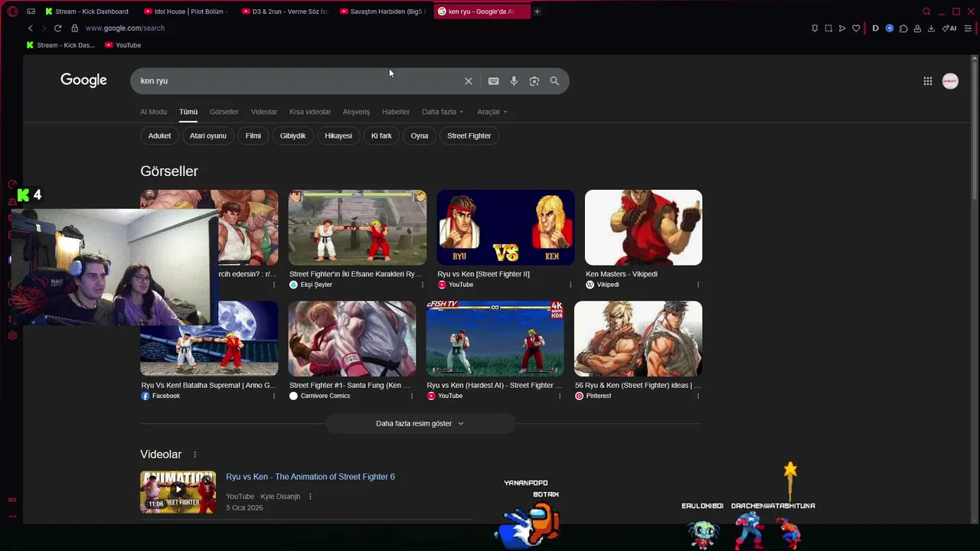Open the Google account avatar
The width and height of the screenshot is (980, 551).
tap(950, 81)
